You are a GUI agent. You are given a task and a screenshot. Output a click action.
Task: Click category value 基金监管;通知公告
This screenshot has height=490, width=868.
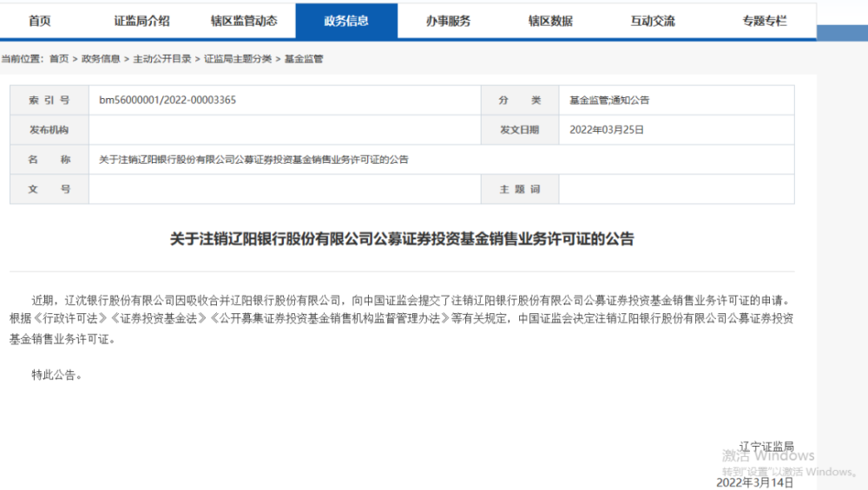609,100
